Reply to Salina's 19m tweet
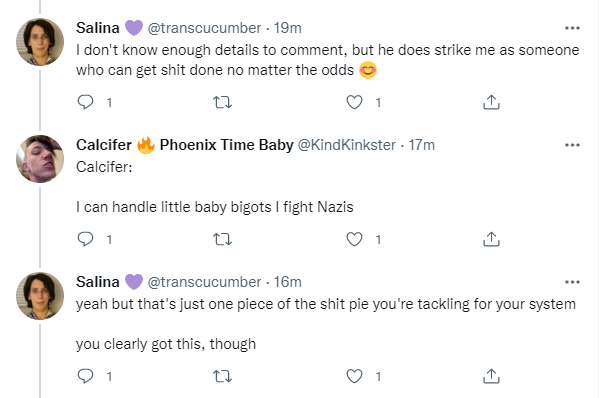The height and width of the screenshot is (398, 599). pyautogui.click(x=85, y=102)
